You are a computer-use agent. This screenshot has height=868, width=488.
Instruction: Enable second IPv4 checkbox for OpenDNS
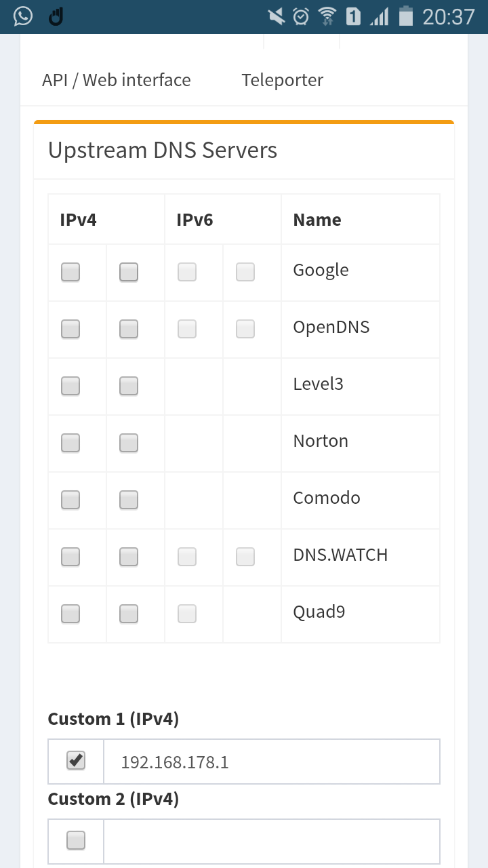(x=129, y=329)
